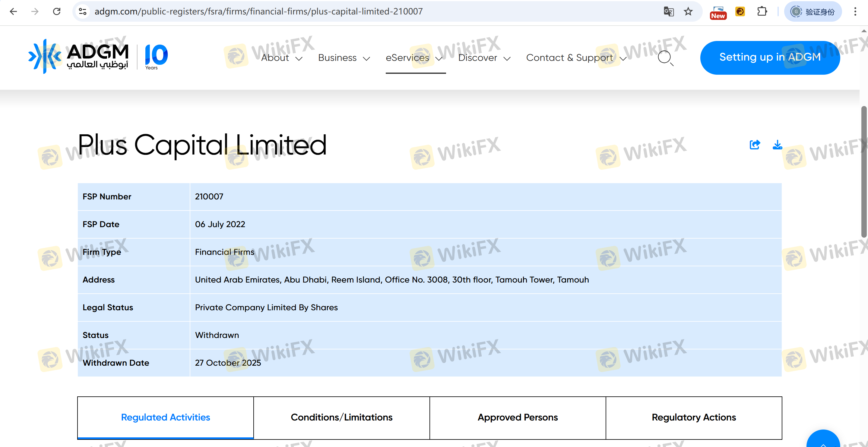Click the Setting up in ADGM button
The image size is (868, 447).
click(x=770, y=58)
